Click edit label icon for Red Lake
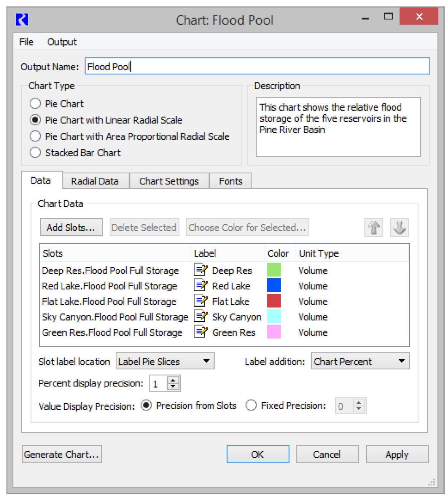The width and height of the screenshot is (445, 504). coord(201,285)
